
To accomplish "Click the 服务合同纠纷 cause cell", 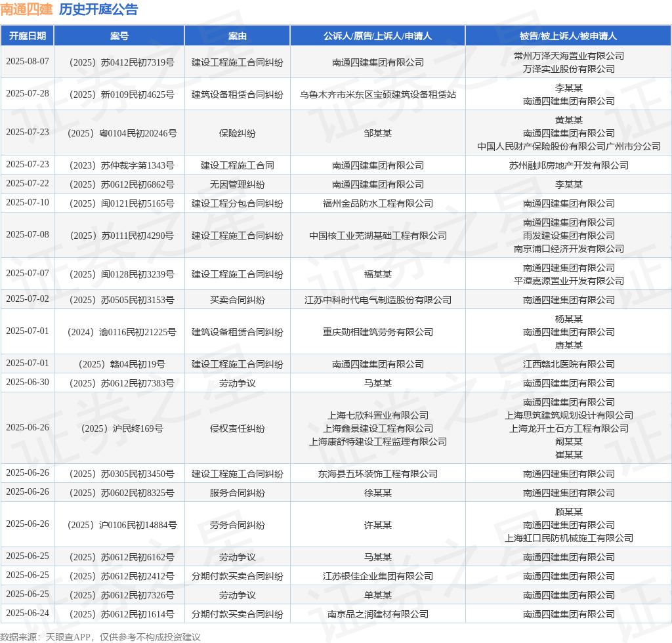I will tap(238, 493).
